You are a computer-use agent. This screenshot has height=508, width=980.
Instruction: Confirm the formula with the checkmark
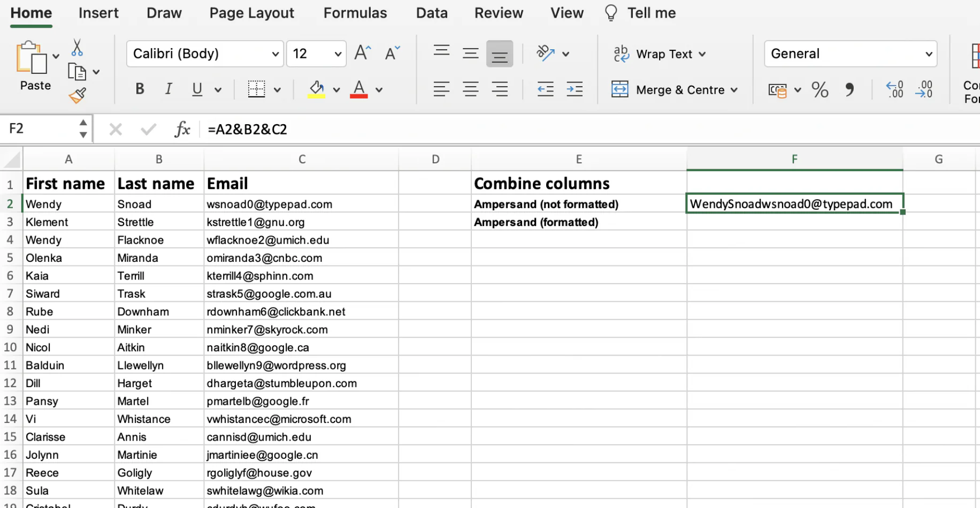pos(148,128)
